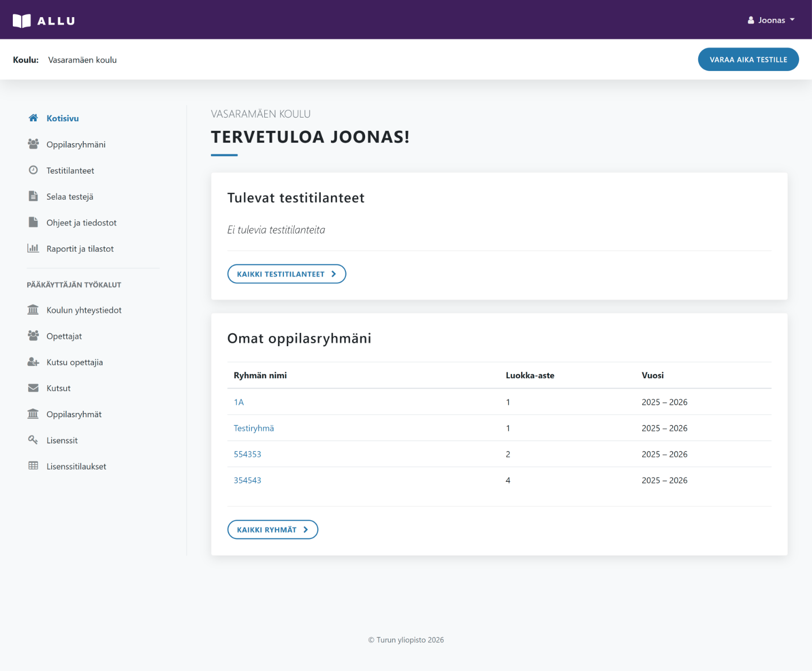Viewport: 812px width, 671px height.
Task: Open Ohjeet ja tiedostot page
Action: (x=81, y=223)
